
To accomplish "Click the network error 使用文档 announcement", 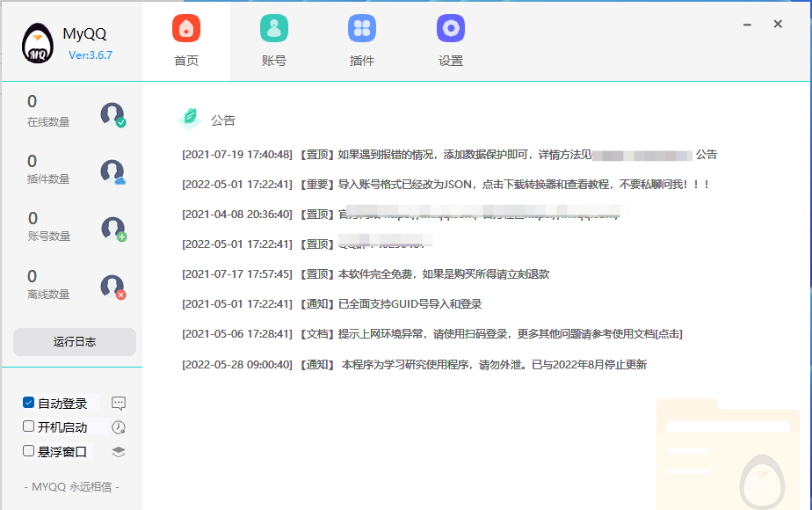I will click(431, 334).
